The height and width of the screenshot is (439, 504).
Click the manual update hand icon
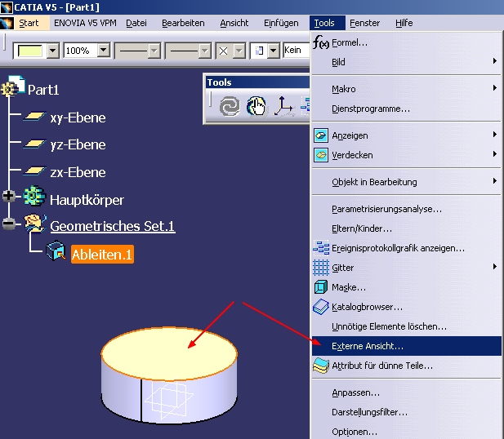(x=256, y=106)
